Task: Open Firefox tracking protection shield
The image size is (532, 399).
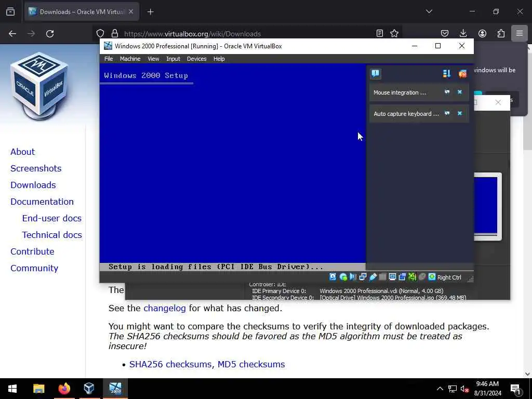Action: click(100, 34)
